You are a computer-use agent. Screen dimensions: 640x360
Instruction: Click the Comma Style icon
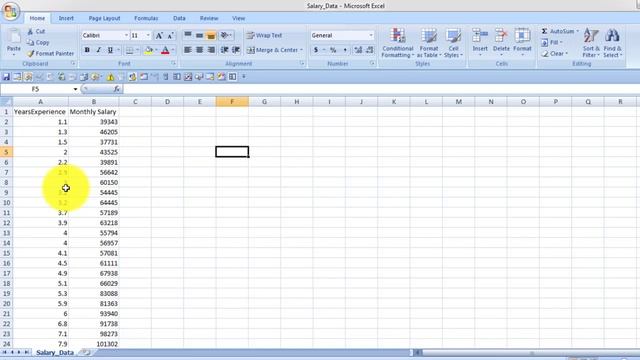(345, 50)
